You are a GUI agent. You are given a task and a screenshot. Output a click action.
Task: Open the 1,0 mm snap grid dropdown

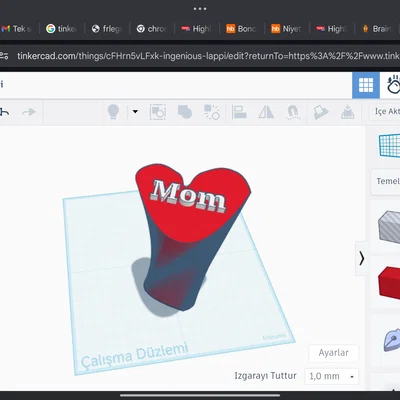(x=332, y=376)
